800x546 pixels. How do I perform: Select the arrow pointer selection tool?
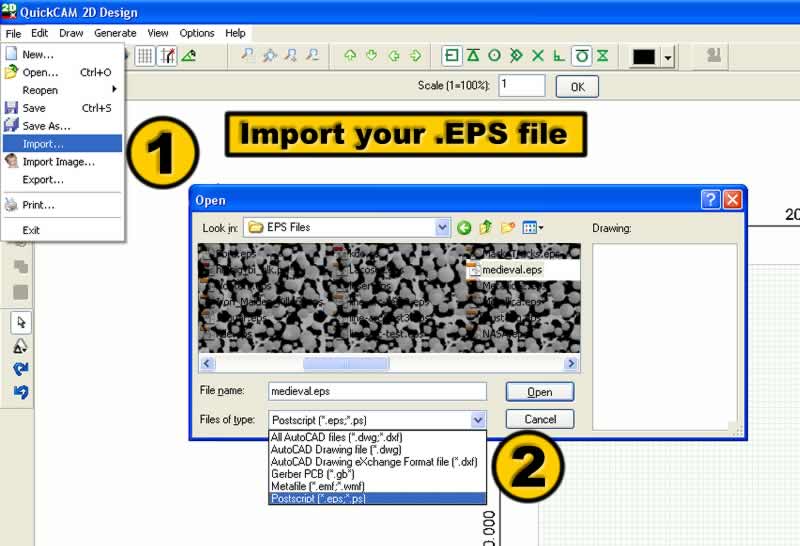21,322
